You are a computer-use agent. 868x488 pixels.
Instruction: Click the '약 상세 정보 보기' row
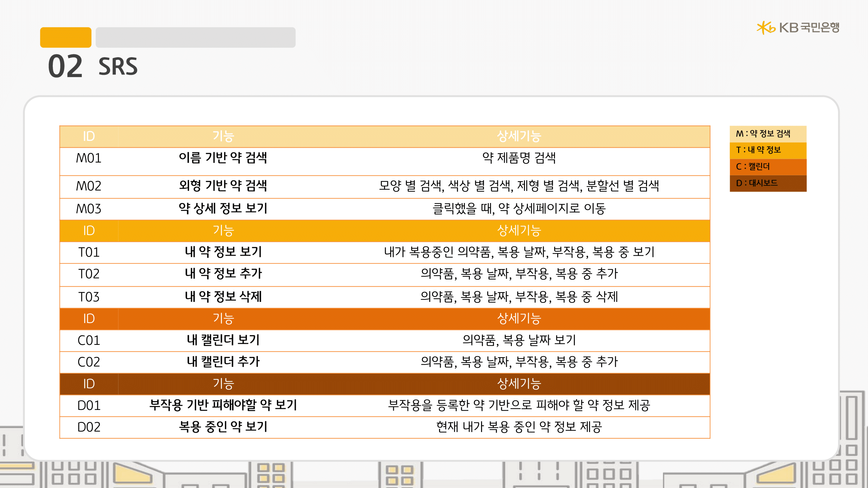click(x=223, y=209)
